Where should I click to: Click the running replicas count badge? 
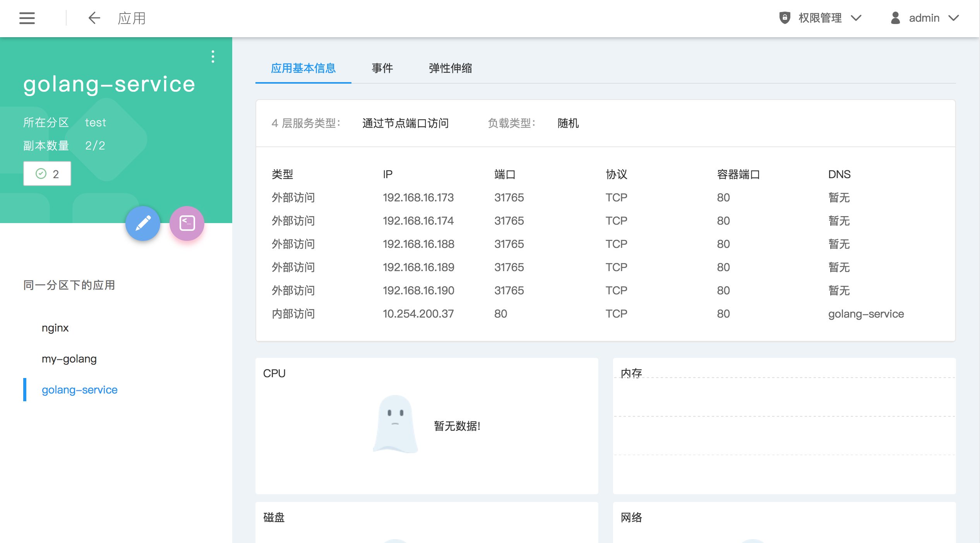pos(47,174)
